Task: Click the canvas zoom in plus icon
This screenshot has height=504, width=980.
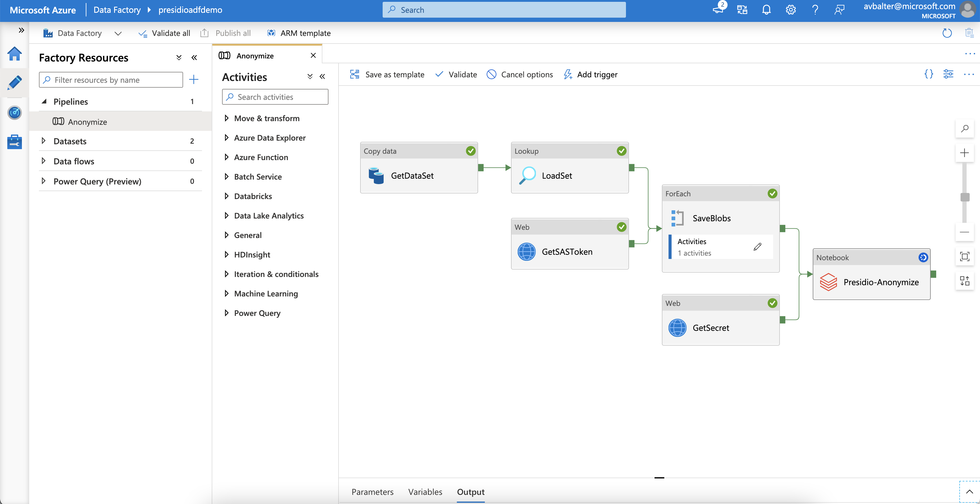Action: [964, 153]
